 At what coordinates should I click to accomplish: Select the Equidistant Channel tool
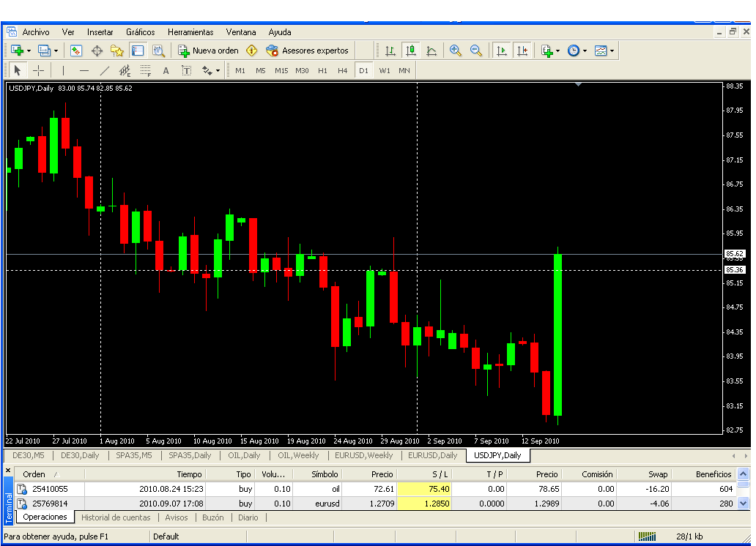click(x=125, y=71)
